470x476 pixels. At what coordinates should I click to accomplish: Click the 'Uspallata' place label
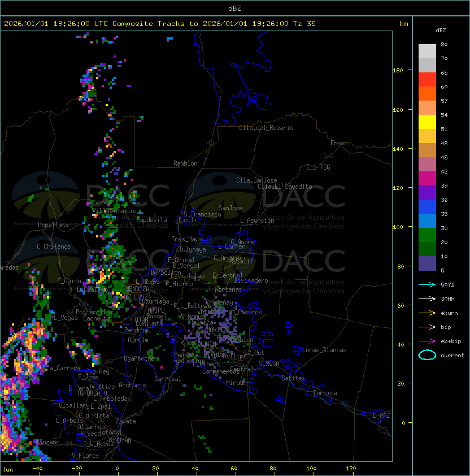click(54, 225)
